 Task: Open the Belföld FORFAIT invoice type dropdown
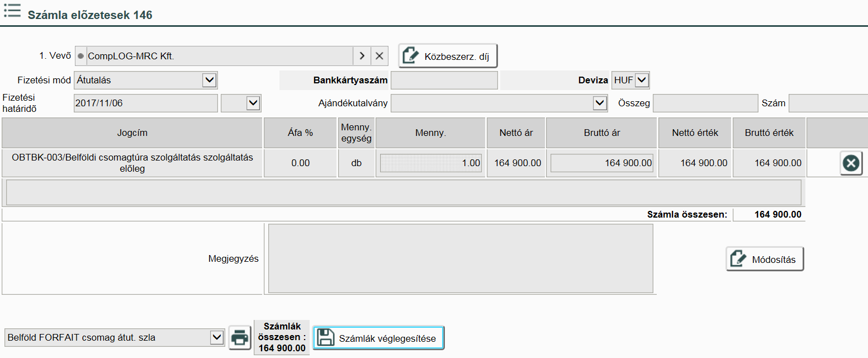click(x=216, y=337)
